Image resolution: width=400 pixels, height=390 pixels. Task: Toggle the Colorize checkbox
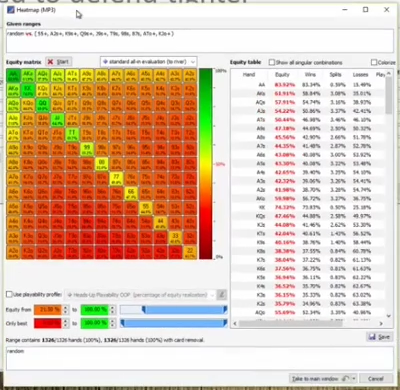click(374, 62)
